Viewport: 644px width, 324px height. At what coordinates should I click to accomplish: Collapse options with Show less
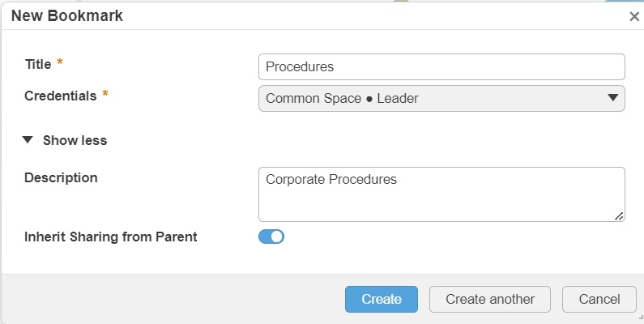coord(75,140)
